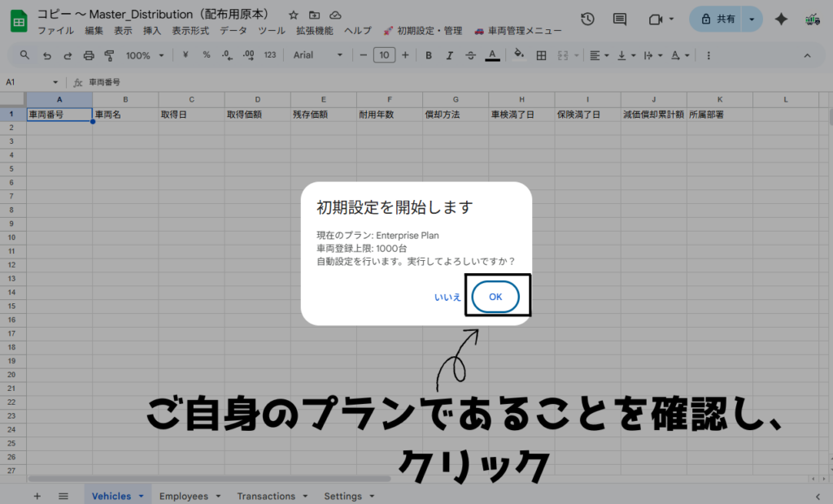Screen dimensions: 833x504
Task: Open the Arial font dropdown
Action: pos(318,55)
